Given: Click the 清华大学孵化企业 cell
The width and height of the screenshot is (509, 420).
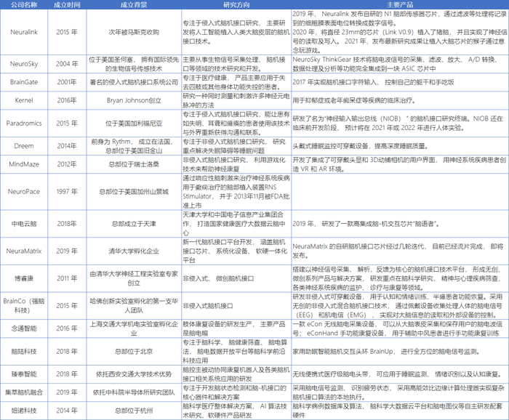Looking at the screenshot, I should point(134,251).
